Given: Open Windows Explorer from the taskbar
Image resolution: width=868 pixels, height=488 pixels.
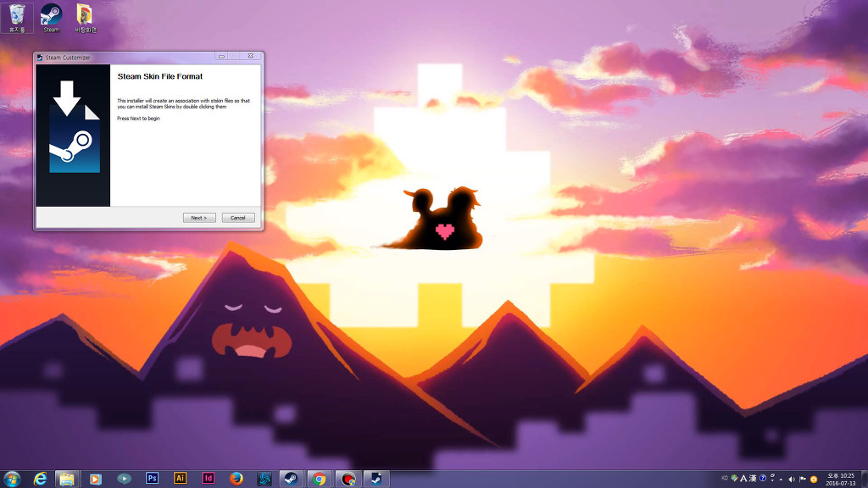Looking at the screenshot, I should [67, 479].
